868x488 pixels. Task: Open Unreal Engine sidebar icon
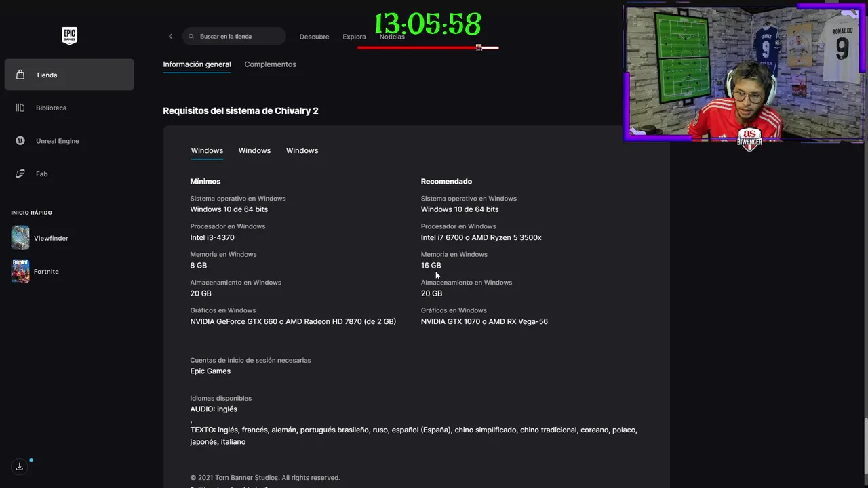[x=20, y=140]
